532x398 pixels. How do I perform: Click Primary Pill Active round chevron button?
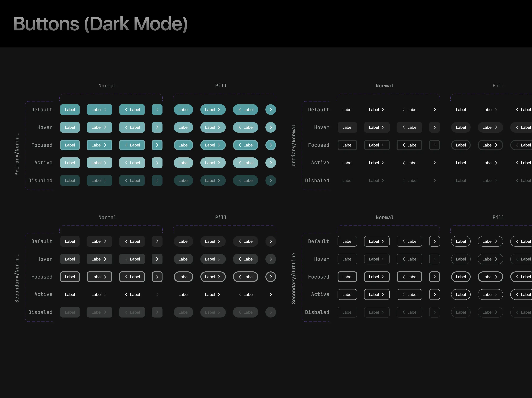pos(271,163)
